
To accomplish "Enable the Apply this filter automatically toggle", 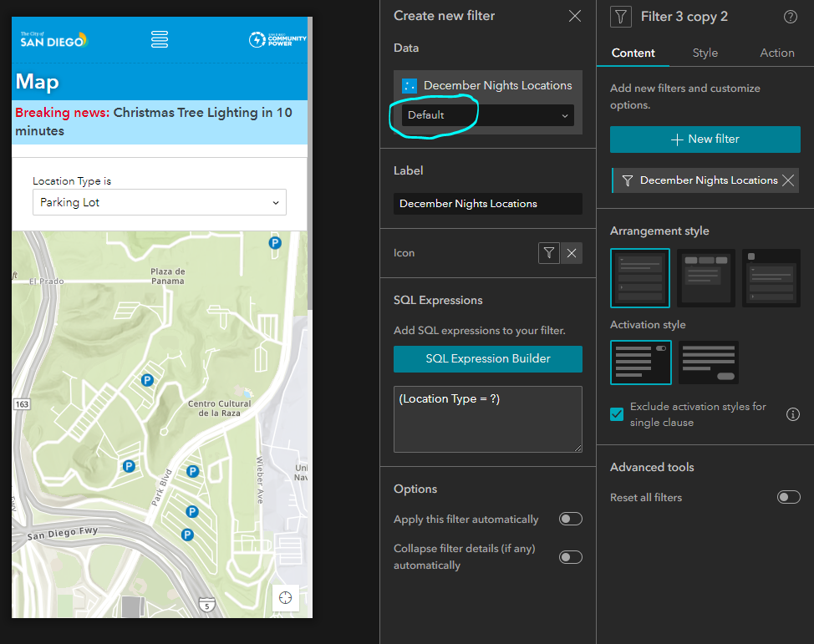I will 570,519.
